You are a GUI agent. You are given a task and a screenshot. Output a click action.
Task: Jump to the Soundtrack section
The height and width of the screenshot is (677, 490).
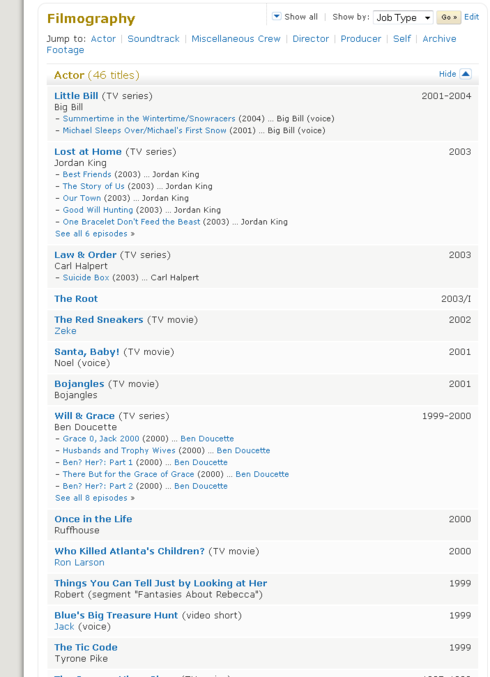pos(153,39)
